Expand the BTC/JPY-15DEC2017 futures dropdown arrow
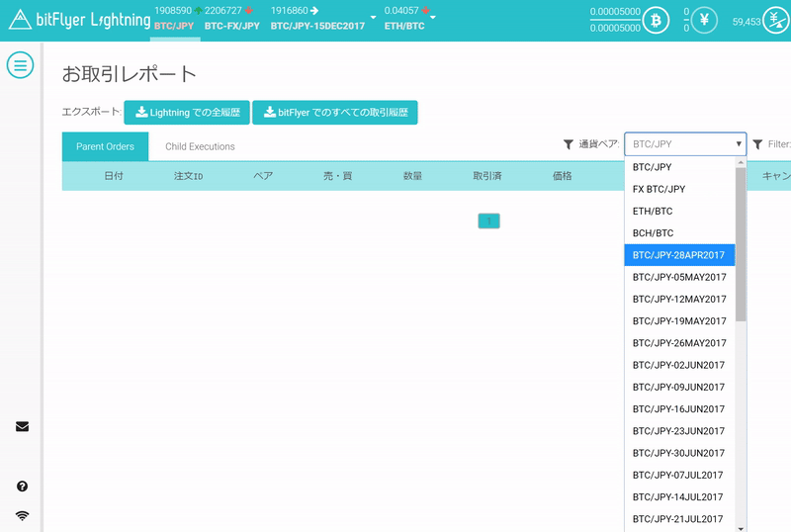This screenshot has width=791, height=532. point(374,17)
